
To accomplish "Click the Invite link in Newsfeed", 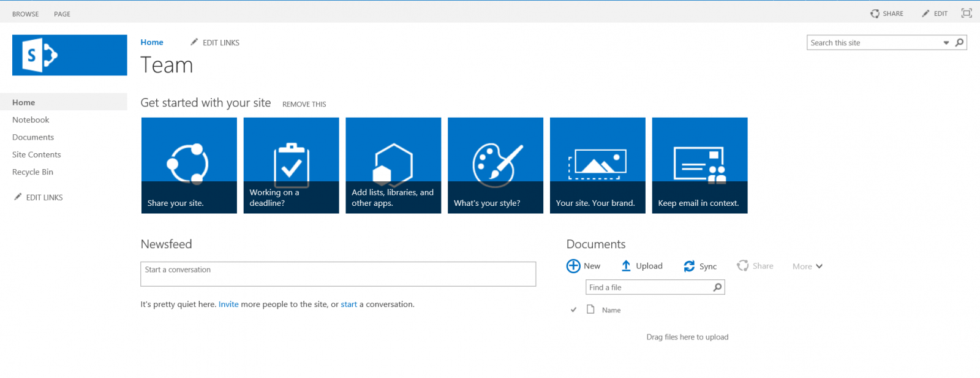I will click(x=228, y=304).
